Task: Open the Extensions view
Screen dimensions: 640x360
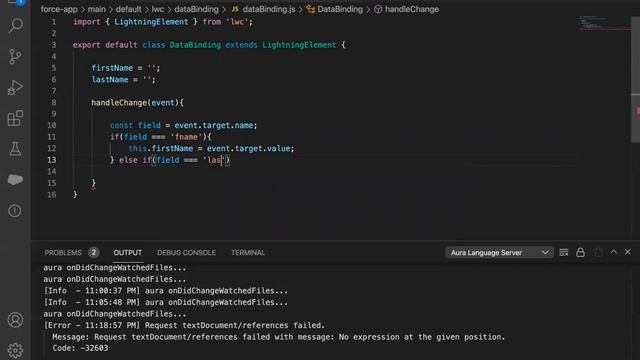Action: [x=15, y=118]
